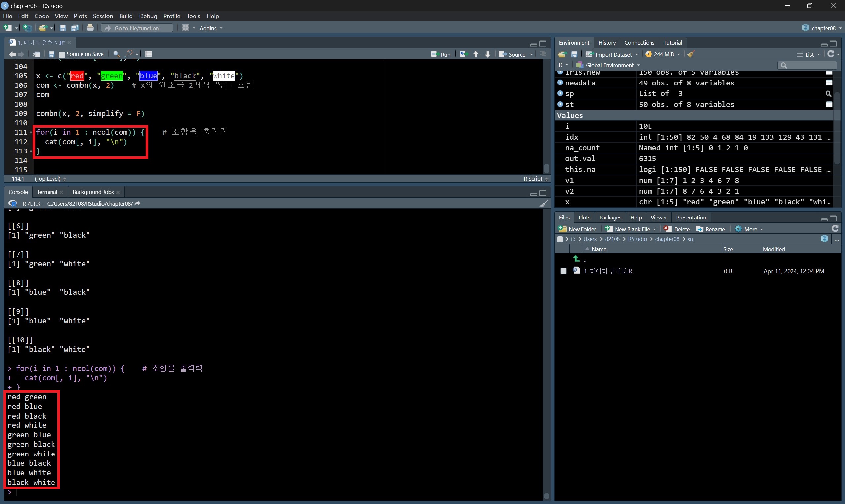The height and width of the screenshot is (504, 845).
Task: Enable the Source on Save checkbox
Action: (62, 54)
